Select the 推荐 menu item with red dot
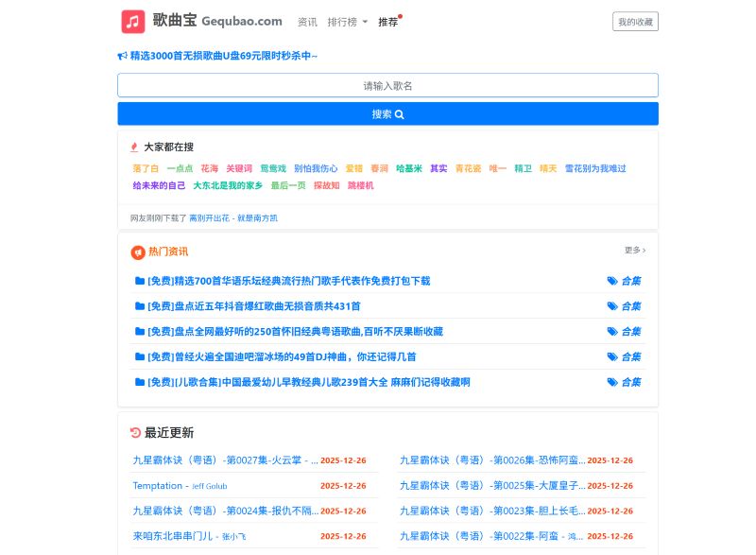 pos(387,22)
